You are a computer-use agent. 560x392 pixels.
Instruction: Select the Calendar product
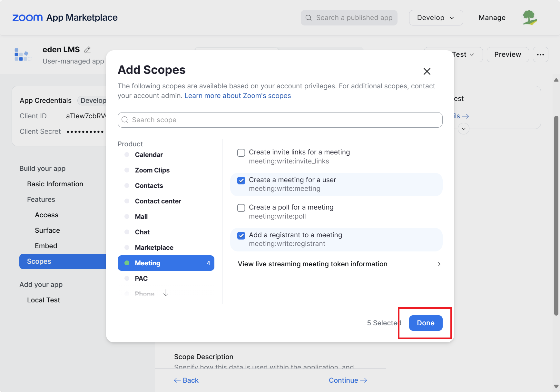pyautogui.click(x=149, y=155)
